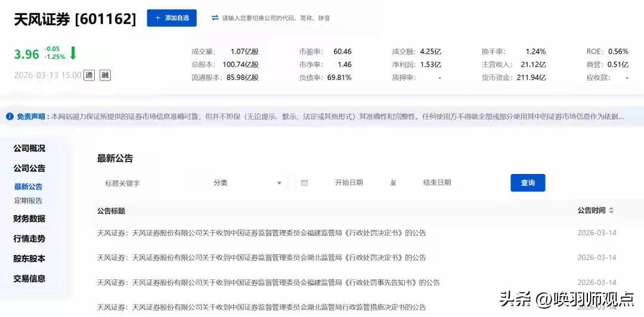This screenshot has width=644, height=317.
Task: Click the stock title 天风证券 [601162]
Action: 75,19
